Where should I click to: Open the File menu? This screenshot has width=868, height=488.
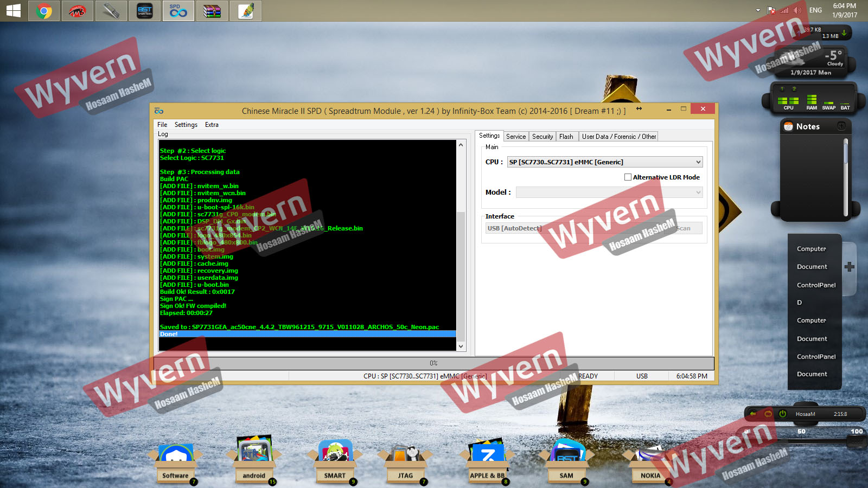(x=162, y=125)
